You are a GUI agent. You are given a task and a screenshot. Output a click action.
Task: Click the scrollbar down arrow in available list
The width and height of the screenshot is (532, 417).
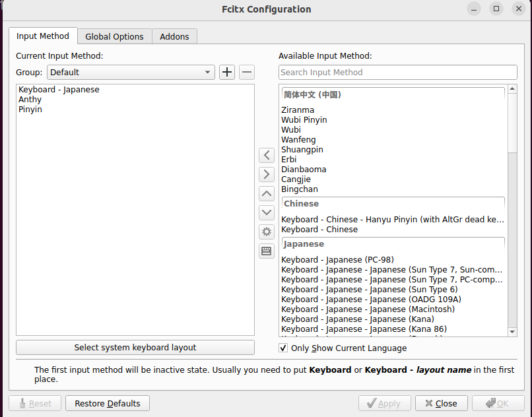[512, 332]
